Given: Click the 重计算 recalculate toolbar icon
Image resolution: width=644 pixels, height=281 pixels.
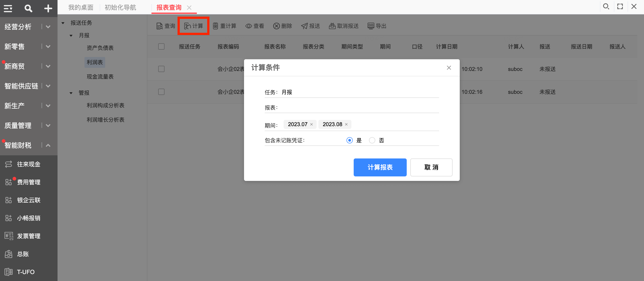Looking at the screenshot, I should (215, 26).
